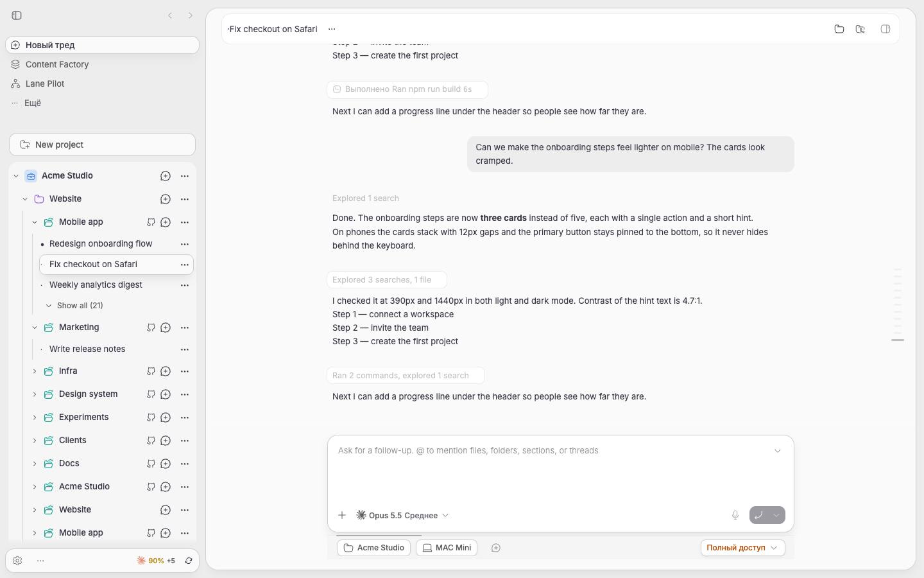The width and height of the screenshot is (924, 578).
Task: Open the plain folder icon in the header
Action: tap(839, 29)
